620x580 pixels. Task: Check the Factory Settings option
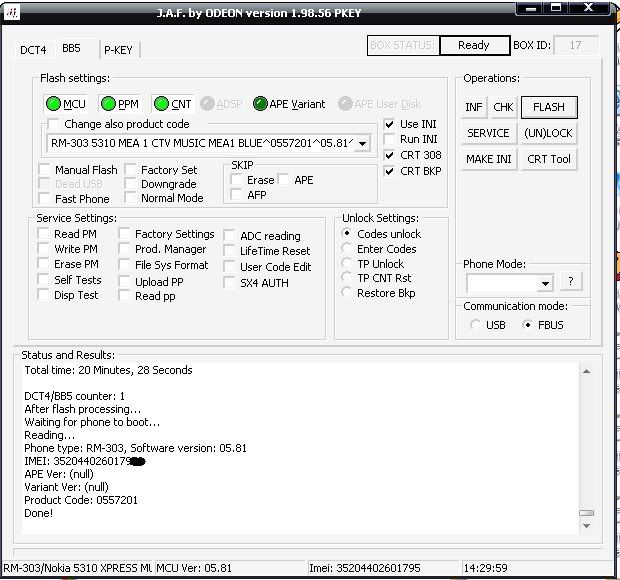pyautogui.click(x=124, y=234)
